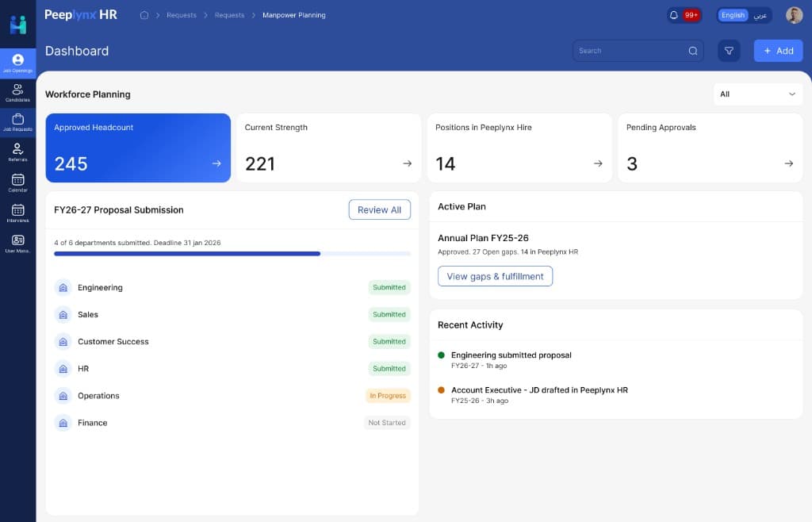812x522 pixels.
Task: Switch language to English
Action: tap(733, 15)
